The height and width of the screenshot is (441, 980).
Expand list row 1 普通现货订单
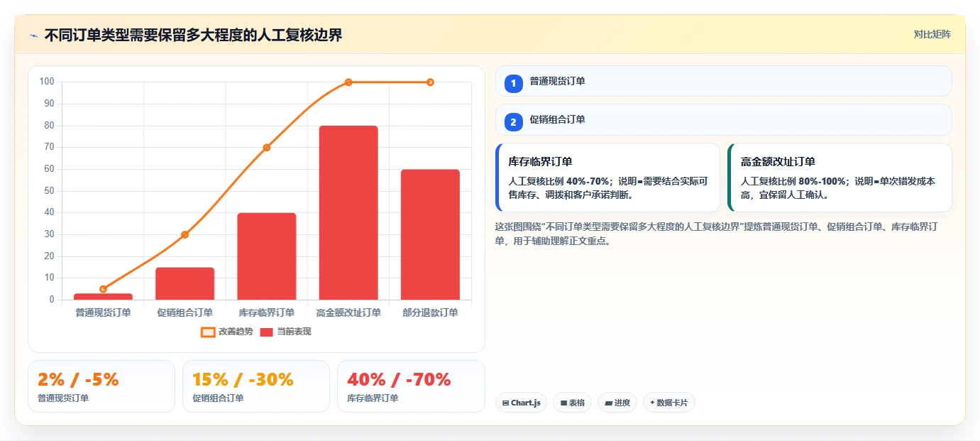pyautogui.click(x=723, y=81)
